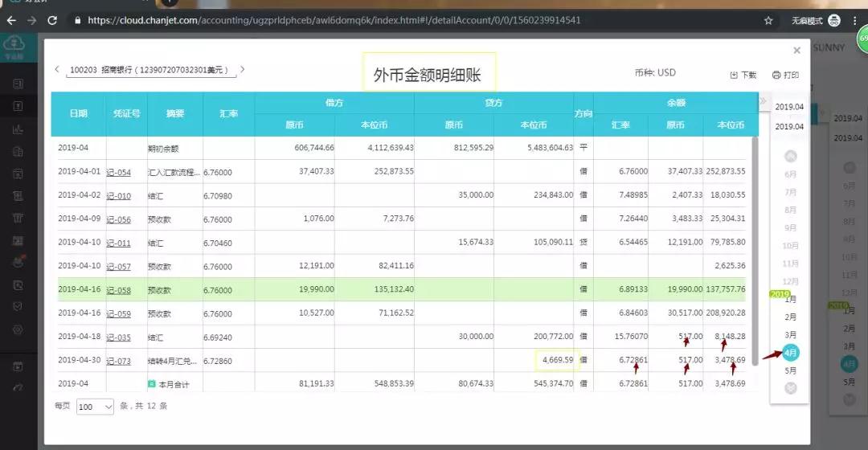Click summary 汇入汇款流程 in 记-054 row
The width and height of the screenshot is (868, 450).
(x=174, y=173)
